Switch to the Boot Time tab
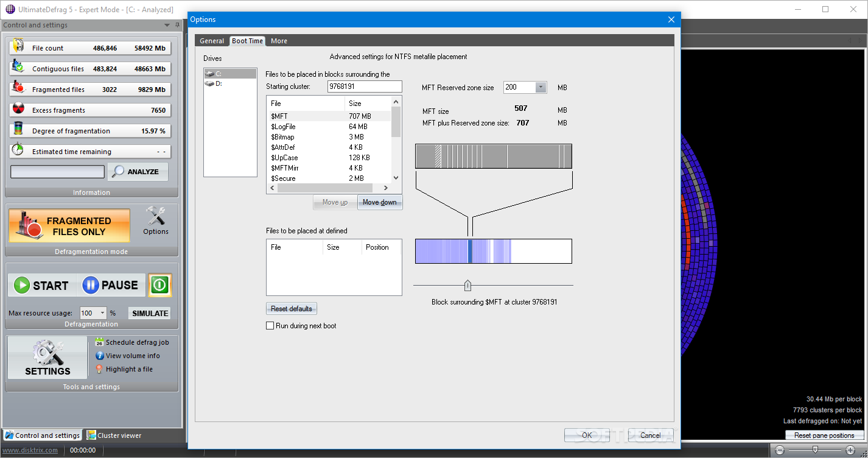The width and height of the screenshot is (868, 458). (x=248, y=41)
